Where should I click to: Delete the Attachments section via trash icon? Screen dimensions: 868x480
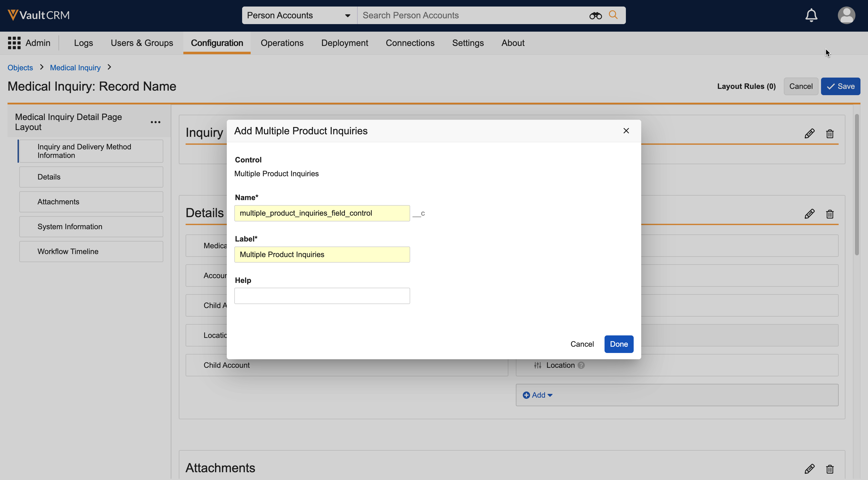pyautogui.click(x=830, y=468)
